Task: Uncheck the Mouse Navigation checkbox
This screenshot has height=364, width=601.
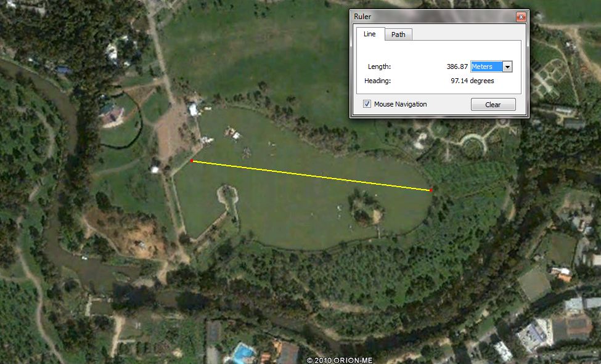Action: click(367, 104)
